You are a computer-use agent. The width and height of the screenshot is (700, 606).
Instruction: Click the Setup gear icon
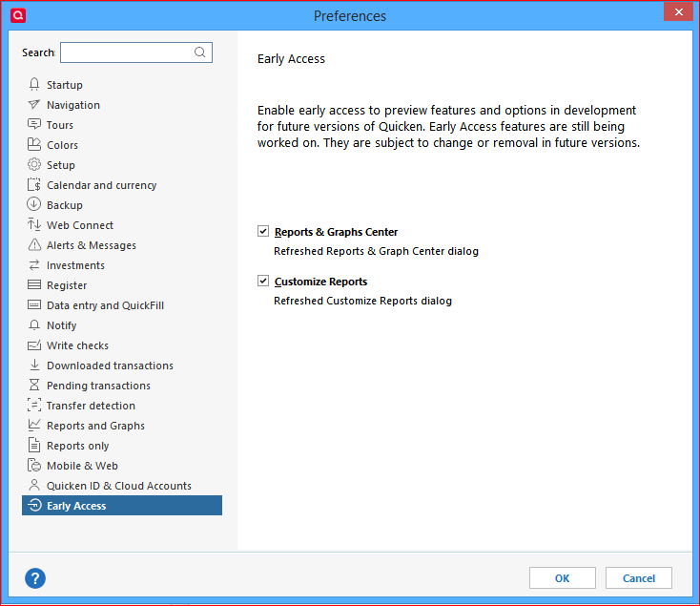click(x=34, y=164)
